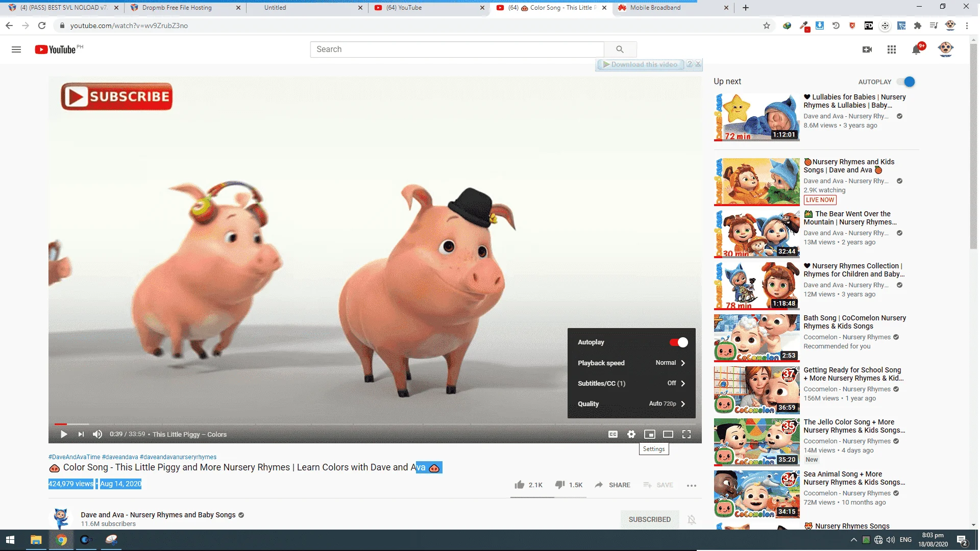Switch to miniplayer
980x551 pixels.
tap(650, 434)
